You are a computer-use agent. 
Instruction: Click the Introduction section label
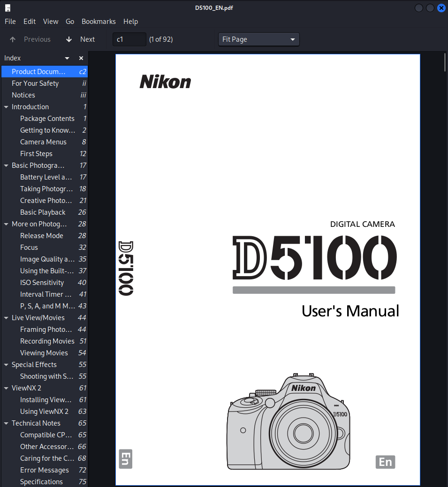click(30, 107)
